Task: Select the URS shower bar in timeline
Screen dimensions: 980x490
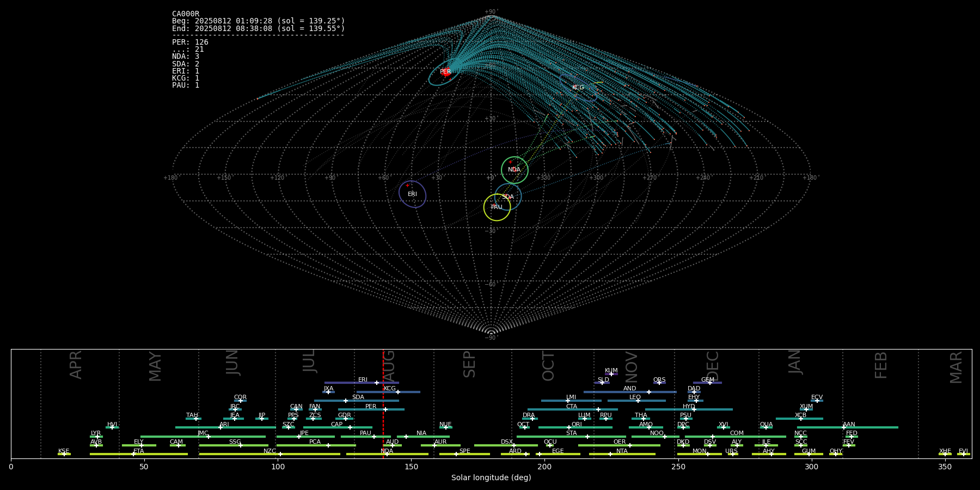Action: [733, 454]
